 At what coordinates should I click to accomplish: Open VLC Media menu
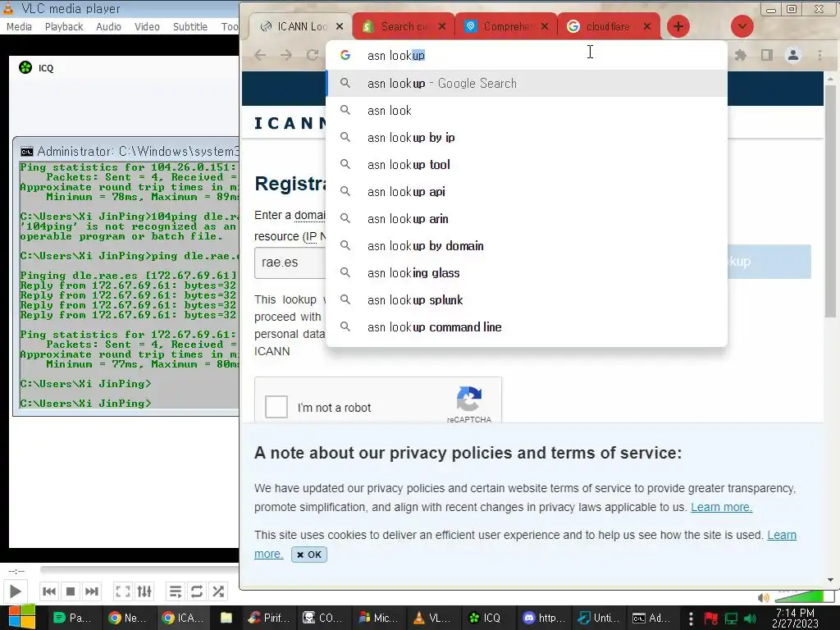click(19, 26)
